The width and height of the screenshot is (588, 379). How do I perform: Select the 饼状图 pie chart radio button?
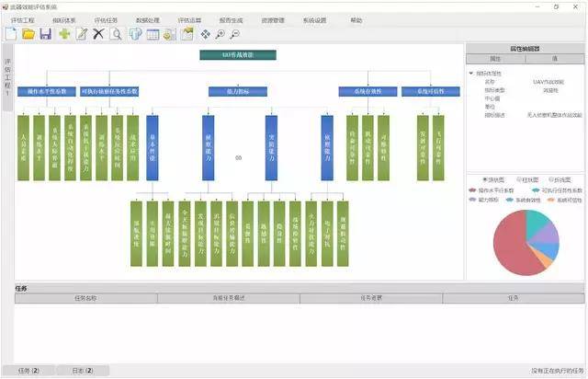click(485, 178)
